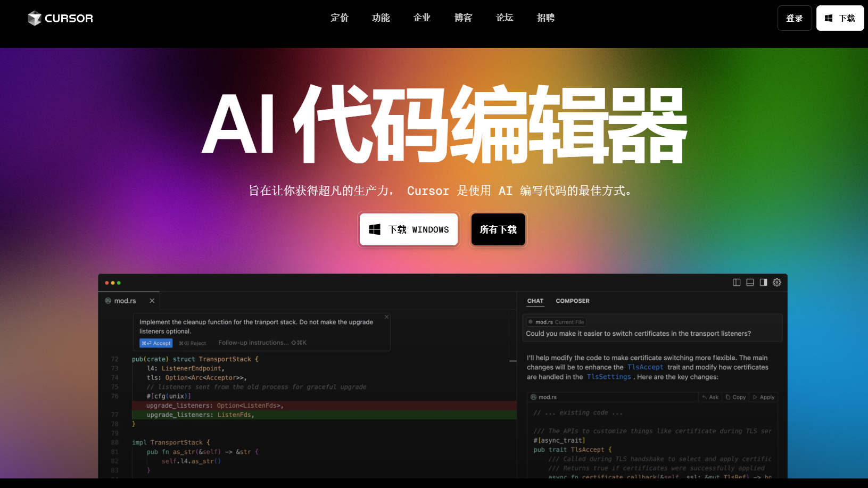Viewport: 868px width, 488px height.
Task: Click the Windows icon in the header download button
Action: tap(829, 18)
